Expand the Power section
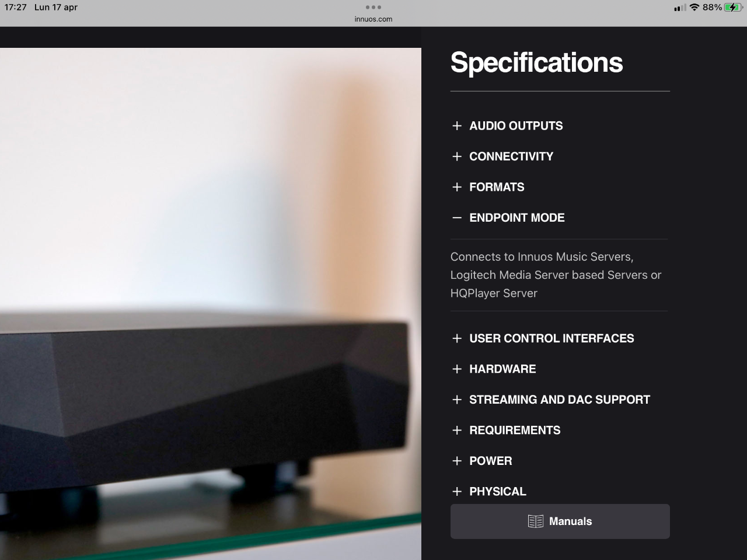The image size is (747, 560). (491, 461)
